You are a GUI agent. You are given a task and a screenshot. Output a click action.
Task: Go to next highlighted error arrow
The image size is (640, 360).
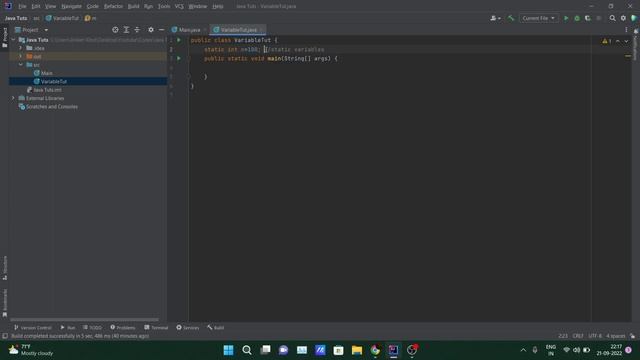pos(626,41)
